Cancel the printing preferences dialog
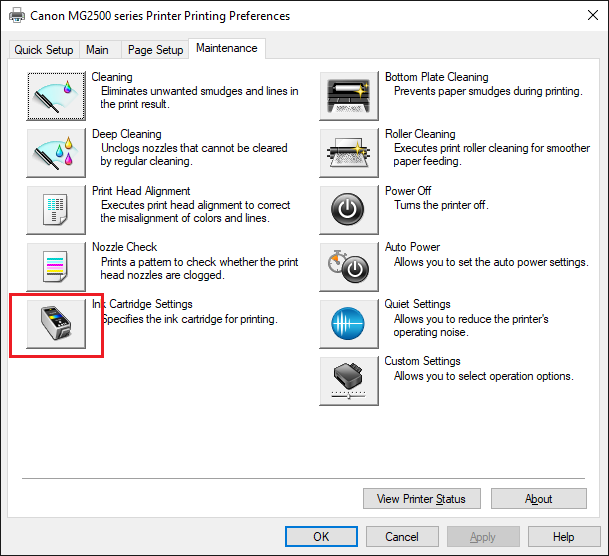The image size is (609, 556). (402, 537)
